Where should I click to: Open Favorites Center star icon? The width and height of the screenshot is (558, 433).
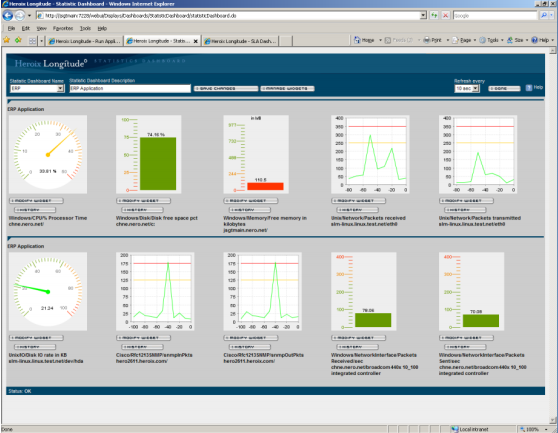pos(6,40)
